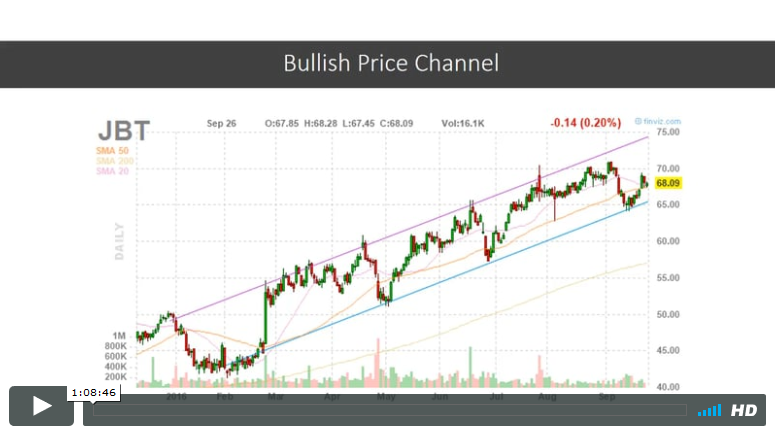
Task: Click the JBT ticker symbol
Action: (x=124, y=130)
